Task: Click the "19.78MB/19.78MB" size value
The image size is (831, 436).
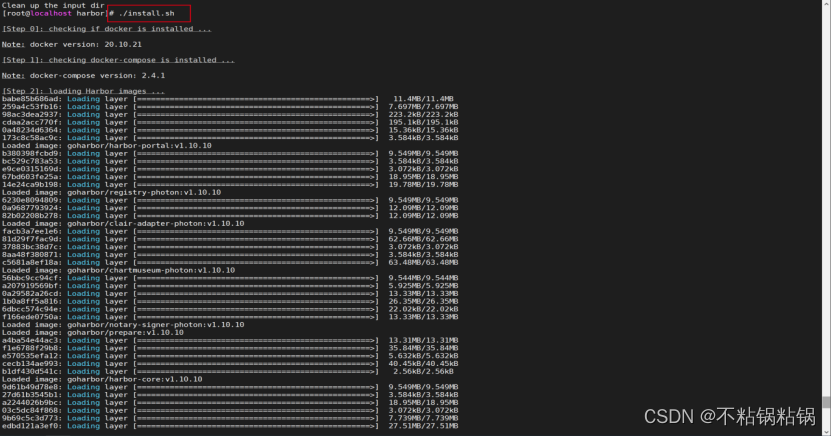Action: click(423, 185)
